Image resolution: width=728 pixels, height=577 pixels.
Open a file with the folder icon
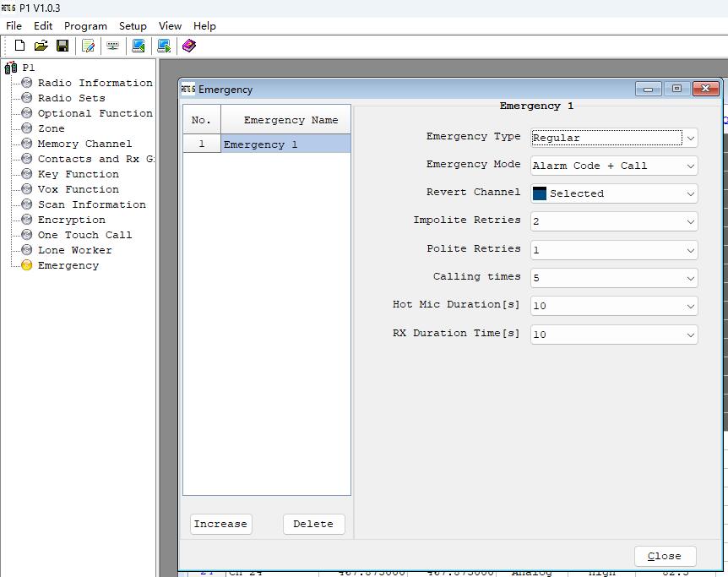click(41, 46)
